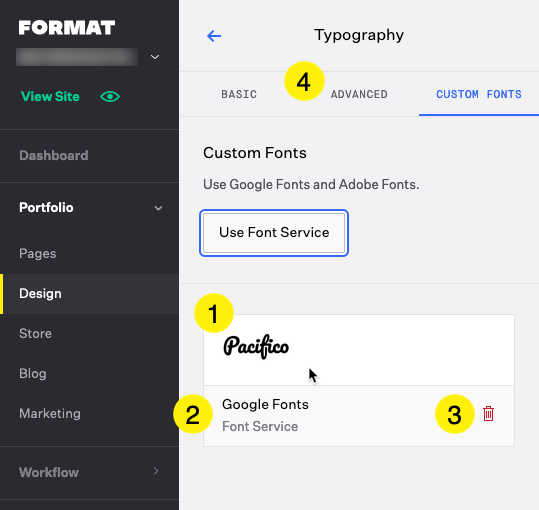Open the site name dropdown chevron
Image resolution: width=539 pixels, height=510 pixels.
pos(155,57)
